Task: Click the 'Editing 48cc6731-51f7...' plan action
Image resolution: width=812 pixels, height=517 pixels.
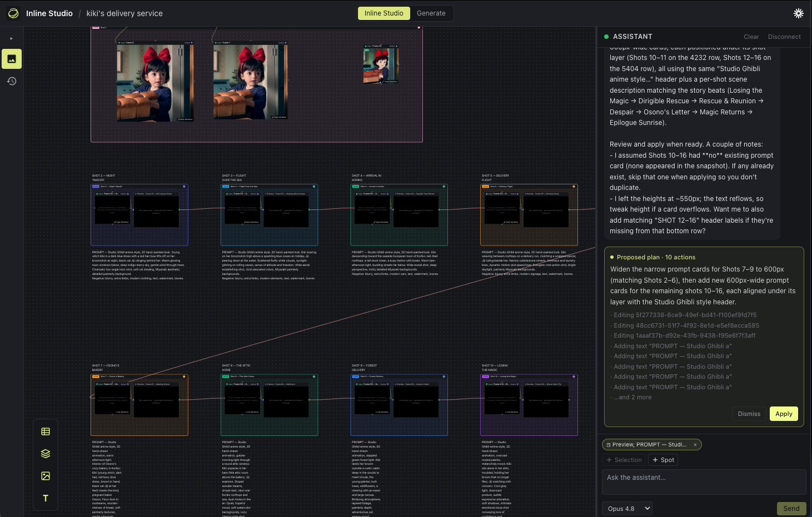Action: pyautogui.click(x=686, y=325)
